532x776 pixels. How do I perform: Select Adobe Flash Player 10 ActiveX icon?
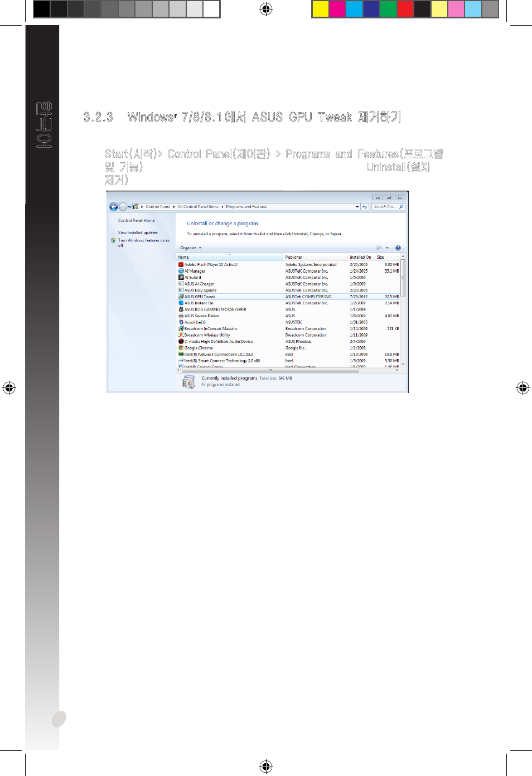(x=181, y=265)
